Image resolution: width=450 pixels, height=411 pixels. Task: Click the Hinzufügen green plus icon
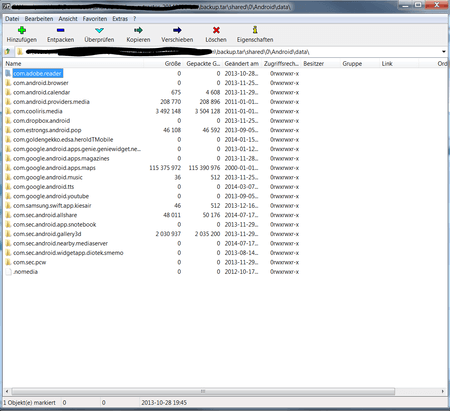click(x=22, y=30)
